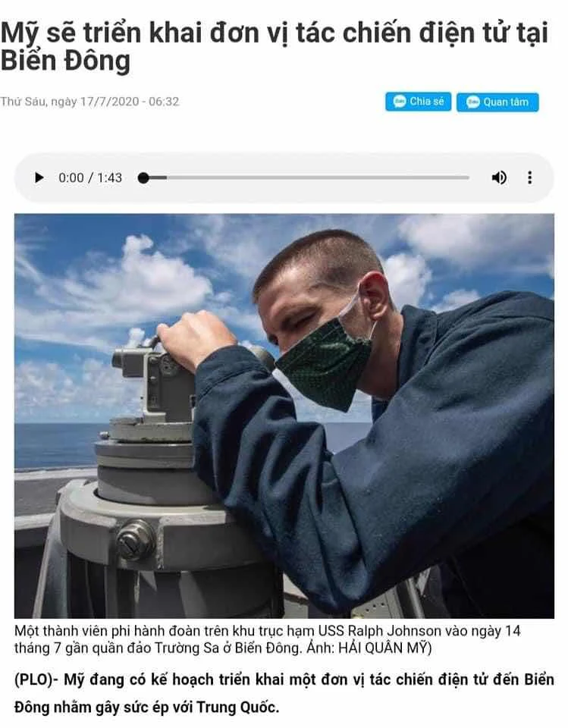
Task: Click the 0:00 / 1:43 time display
Action: click(x=90, y=177)
